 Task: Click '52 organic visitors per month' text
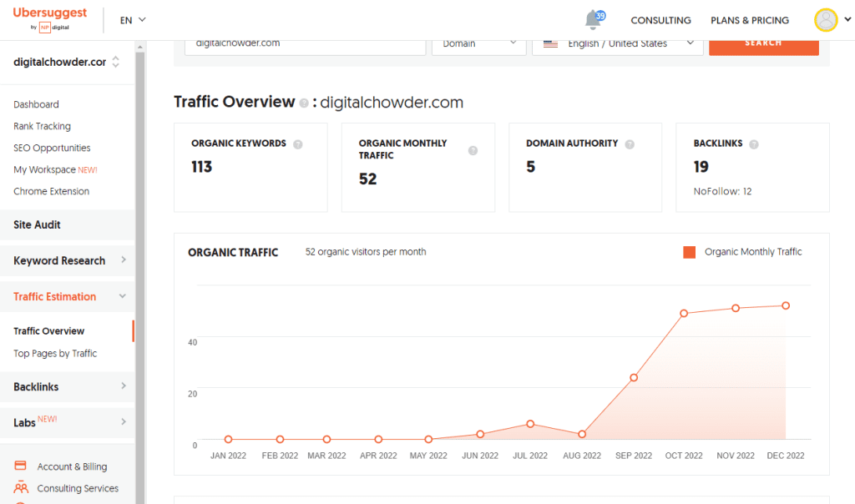(x=366, y=252)
